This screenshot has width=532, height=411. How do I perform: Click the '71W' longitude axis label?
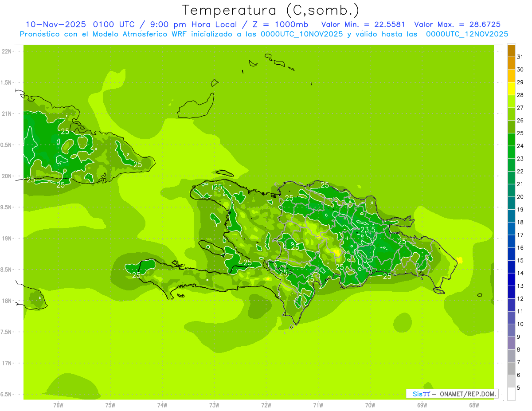(x=318, y=405)
